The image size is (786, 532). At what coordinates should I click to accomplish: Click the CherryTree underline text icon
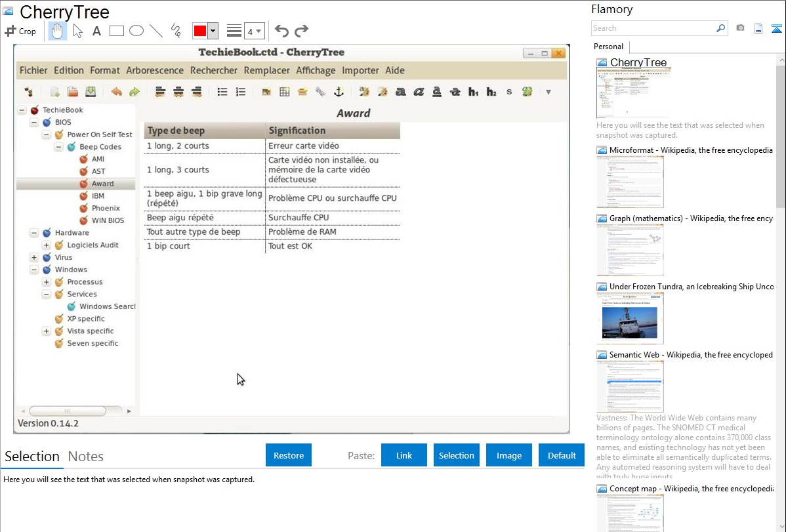click(x=437, y=92)
